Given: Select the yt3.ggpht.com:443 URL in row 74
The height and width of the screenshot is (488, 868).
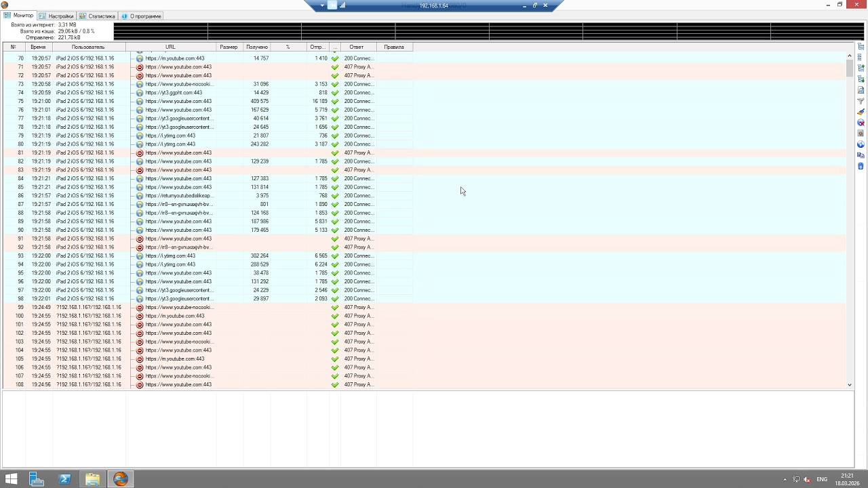Looking at the screenshot, I should [174, 93].
